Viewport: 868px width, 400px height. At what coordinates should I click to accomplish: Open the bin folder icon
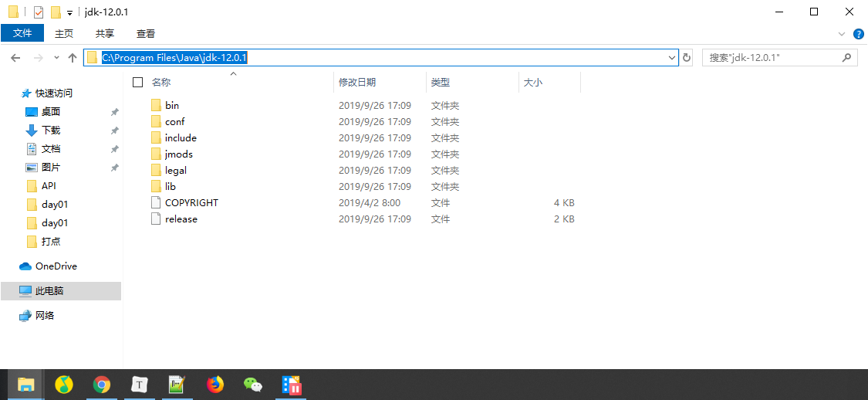pyautogui.click(x=156, y=105)
